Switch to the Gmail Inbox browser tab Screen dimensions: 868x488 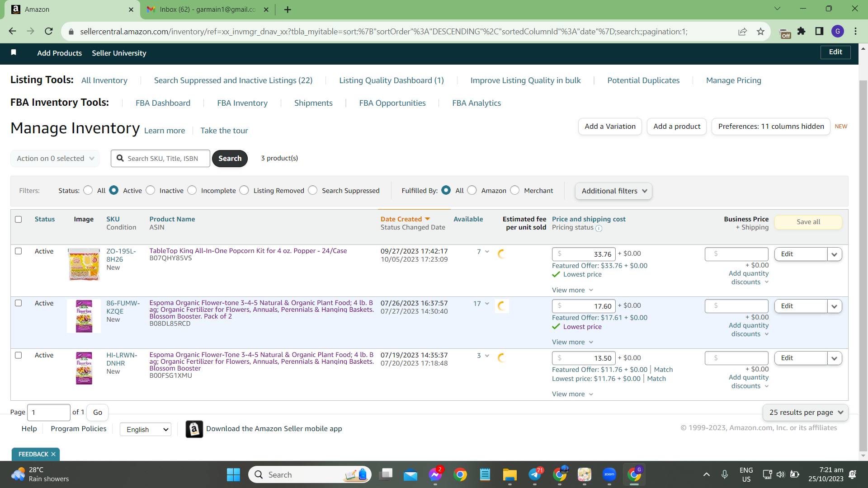pyautogui.click(x=208, y=9)
